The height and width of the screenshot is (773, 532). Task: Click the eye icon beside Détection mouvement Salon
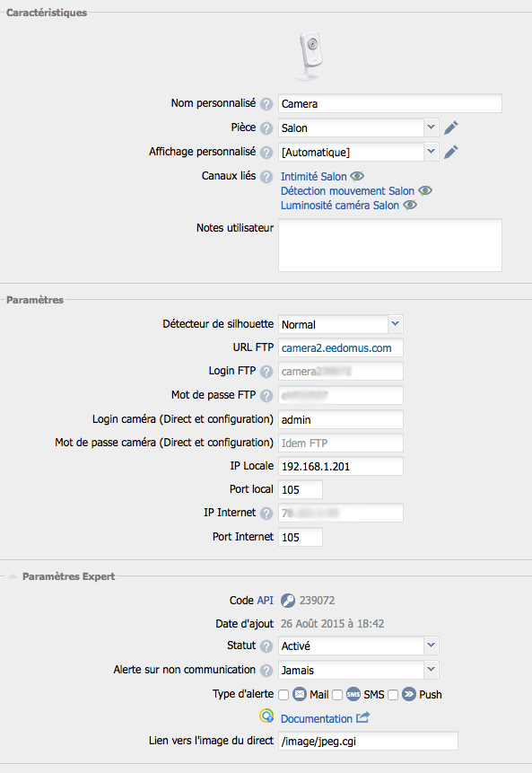(x=425, y=190)
